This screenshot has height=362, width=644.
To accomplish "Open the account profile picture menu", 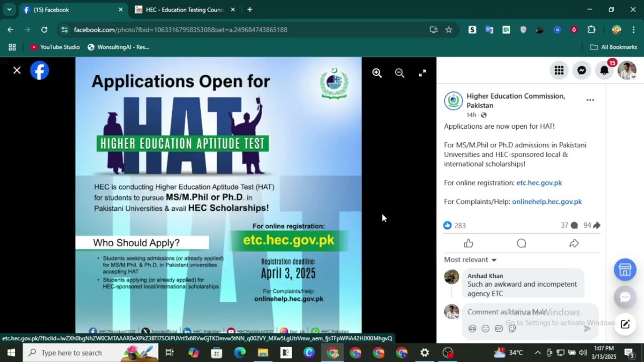I will click(627, 70).
